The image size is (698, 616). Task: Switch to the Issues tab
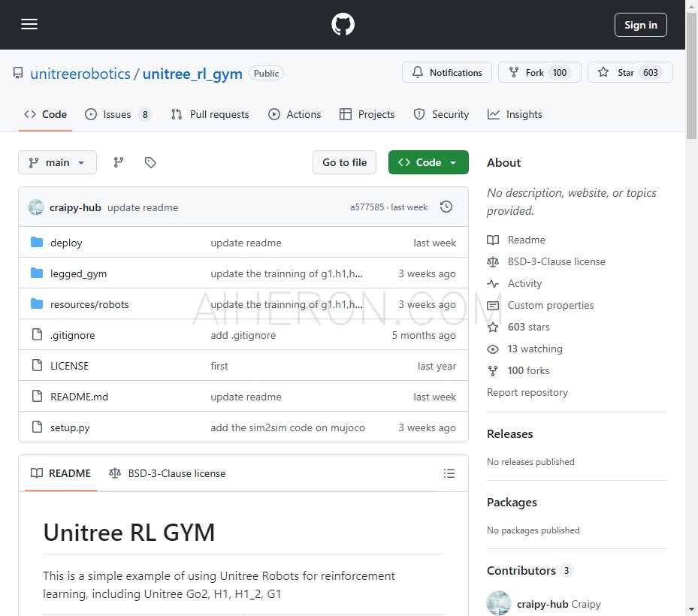(118, 114)
